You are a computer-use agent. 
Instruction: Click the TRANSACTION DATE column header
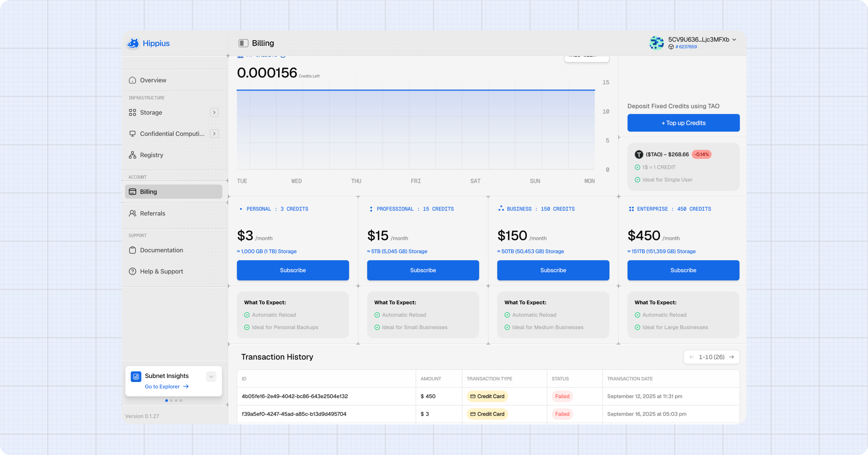pyautogui.click(x=630, y=379)
